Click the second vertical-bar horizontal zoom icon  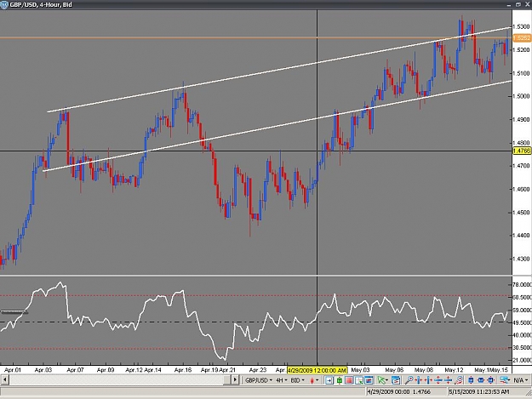[428, 380]
